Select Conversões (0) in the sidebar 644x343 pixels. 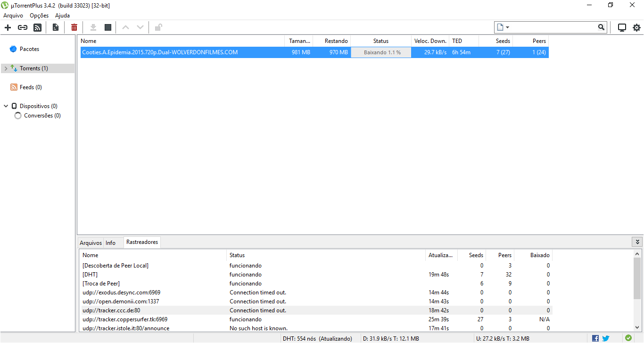[x=42, y=116]
